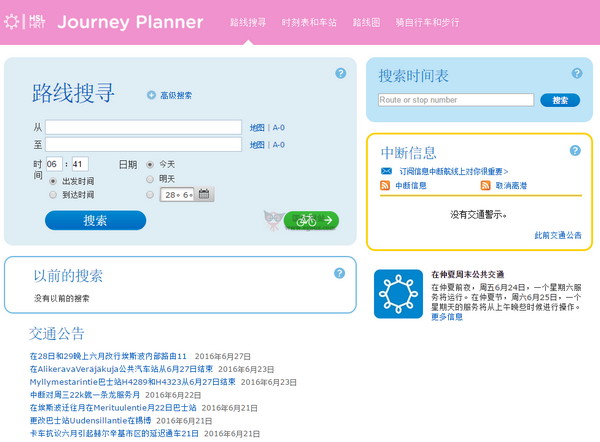Click the midsummer blue sun thumbnail
The image size is (600, 442).
(x=398, y=294)
